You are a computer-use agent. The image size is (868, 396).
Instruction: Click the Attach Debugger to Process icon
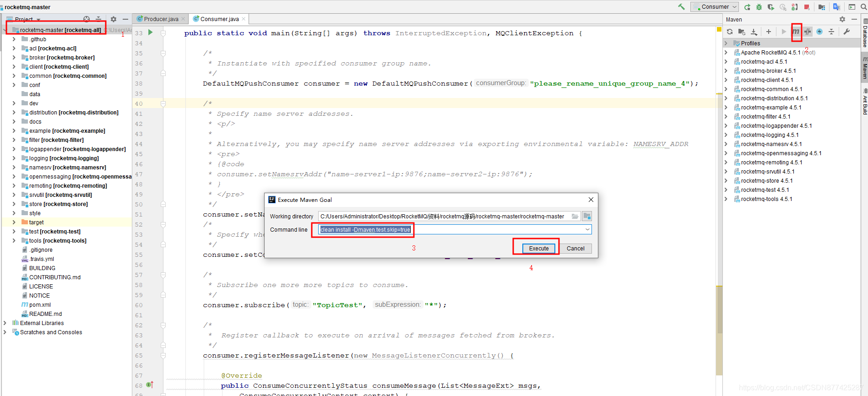point(795,7)
